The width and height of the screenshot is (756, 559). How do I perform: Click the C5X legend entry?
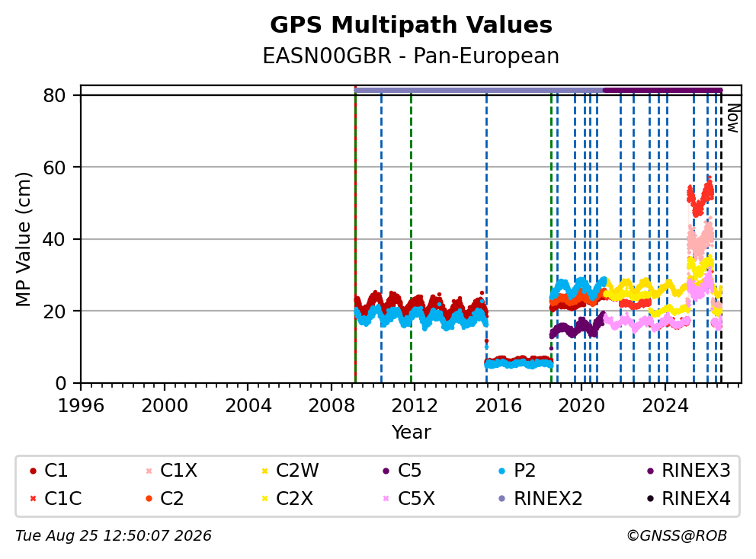point(408,498)
